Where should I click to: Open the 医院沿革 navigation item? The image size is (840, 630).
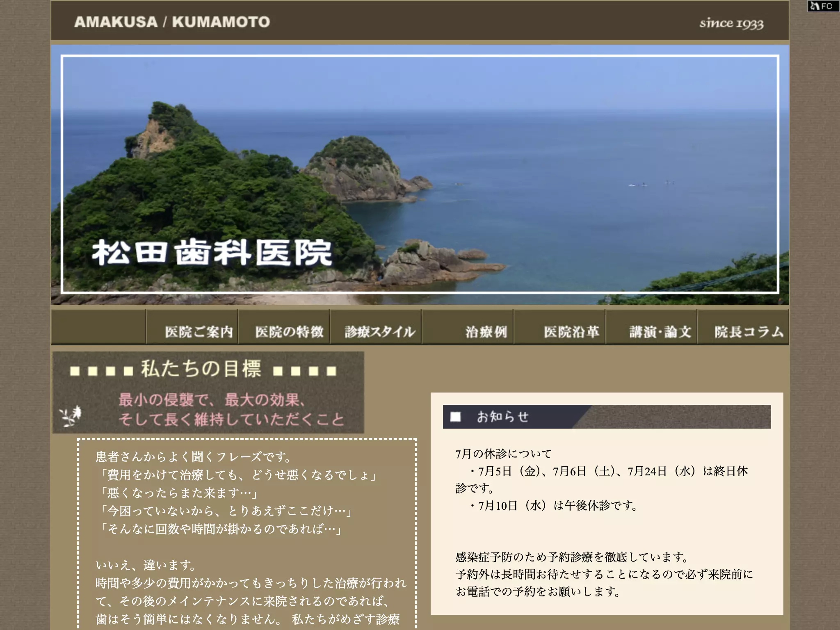(x=560, y=327)
